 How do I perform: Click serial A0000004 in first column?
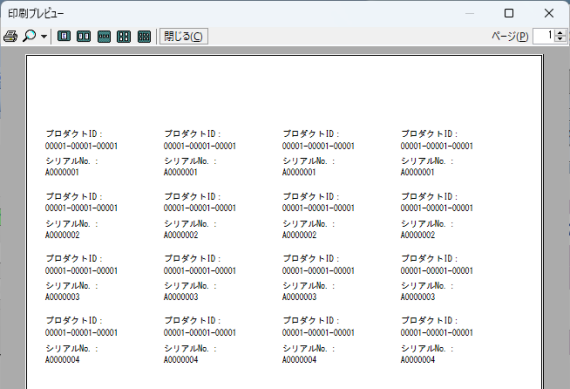[x=62, y=360]
